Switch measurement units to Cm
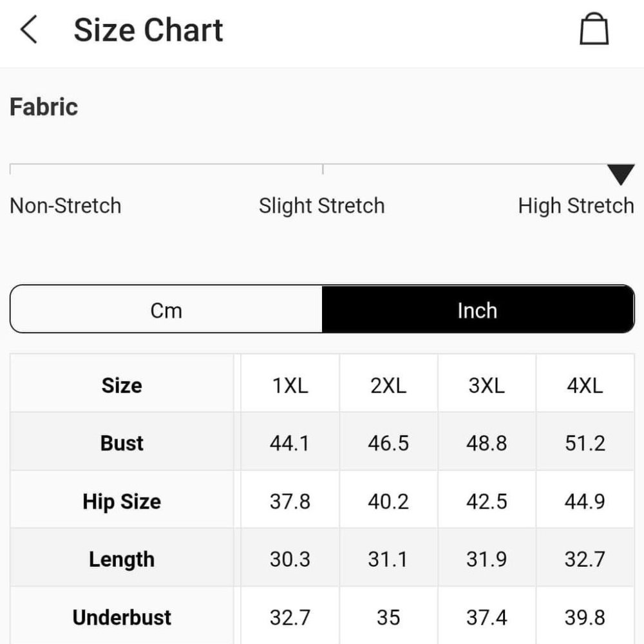Image resolution: width=644 pixels, height=644 pixels. click(x=166, y=309)
